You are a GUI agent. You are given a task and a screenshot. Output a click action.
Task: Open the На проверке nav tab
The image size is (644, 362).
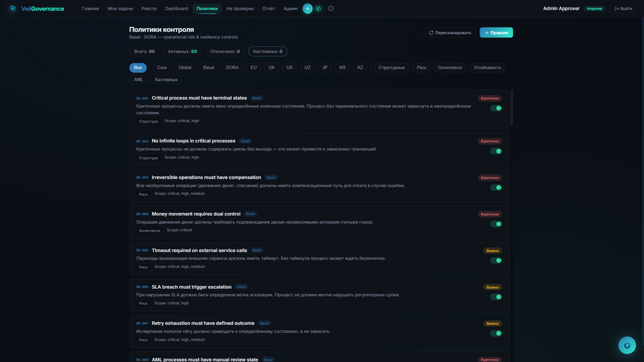click(240, 8)
